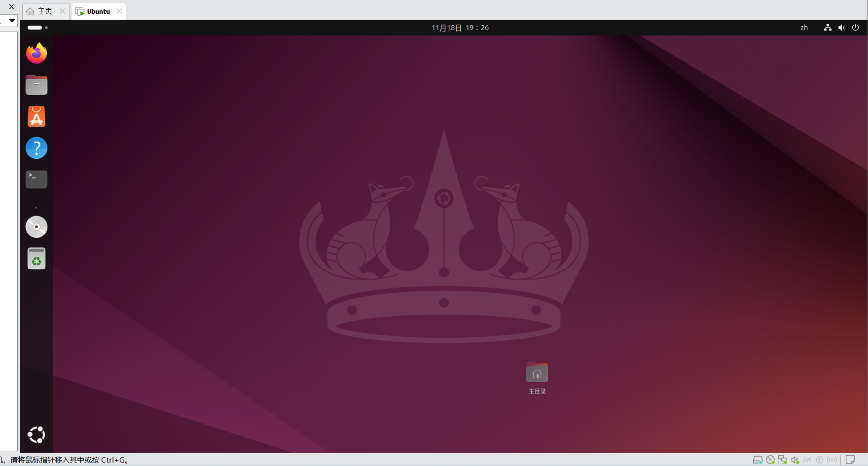Click the VMware network adapter status icon
The image size is (868, 466).
783,460
